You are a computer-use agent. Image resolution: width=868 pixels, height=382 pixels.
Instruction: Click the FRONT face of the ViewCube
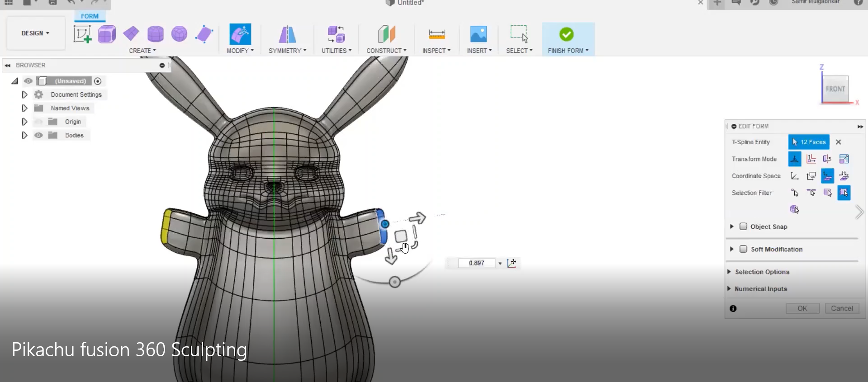click(835, 89)
